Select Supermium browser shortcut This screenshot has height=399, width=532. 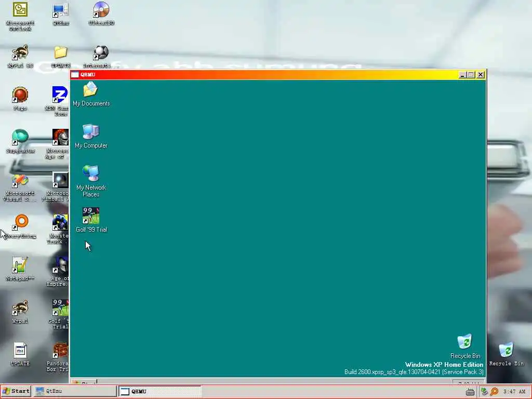point(20,141)
